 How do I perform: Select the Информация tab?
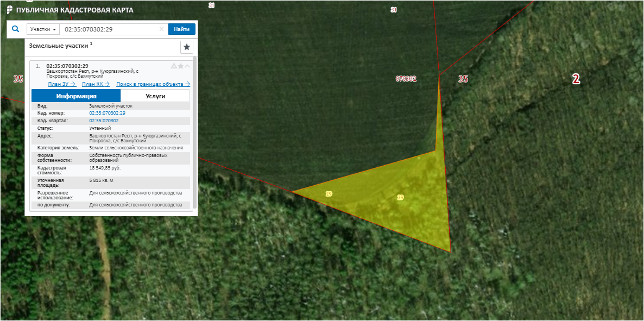point(76,96)
